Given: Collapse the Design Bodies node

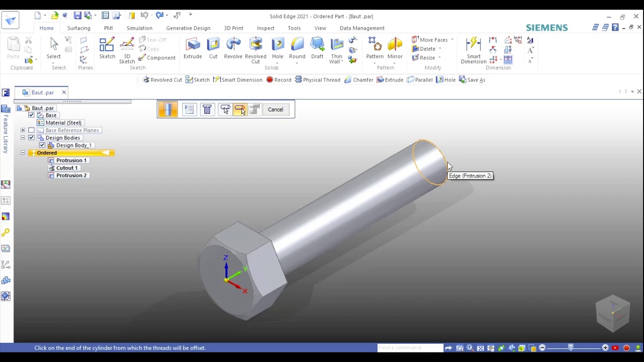Looking at the screenshot, I should [23, 138].
